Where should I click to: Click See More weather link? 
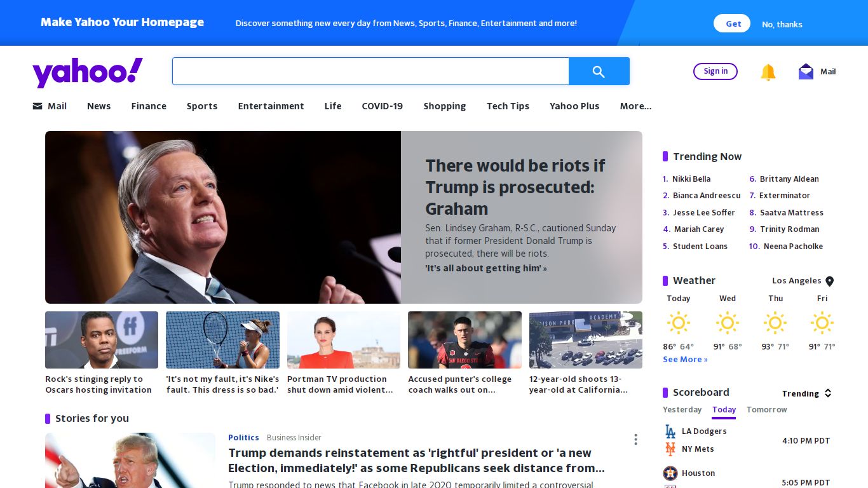685,360
